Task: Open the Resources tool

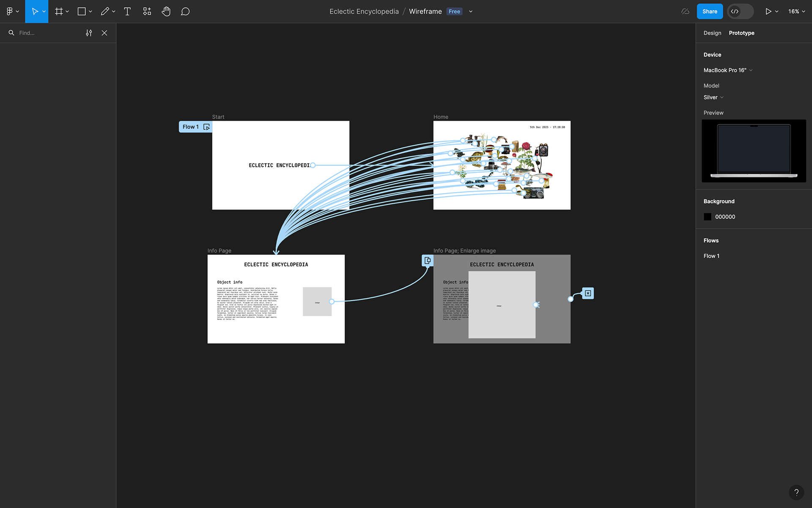Action: pyautogui.click(x=147, y=11)
